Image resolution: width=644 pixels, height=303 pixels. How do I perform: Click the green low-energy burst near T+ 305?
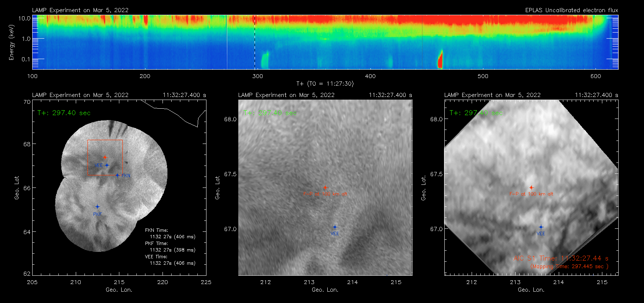click(x=265, y=60)
